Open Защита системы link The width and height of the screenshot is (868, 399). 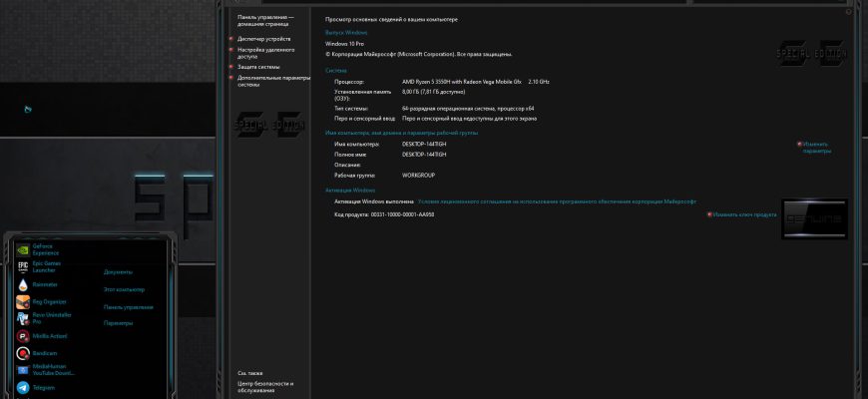(x=258, y=67)
